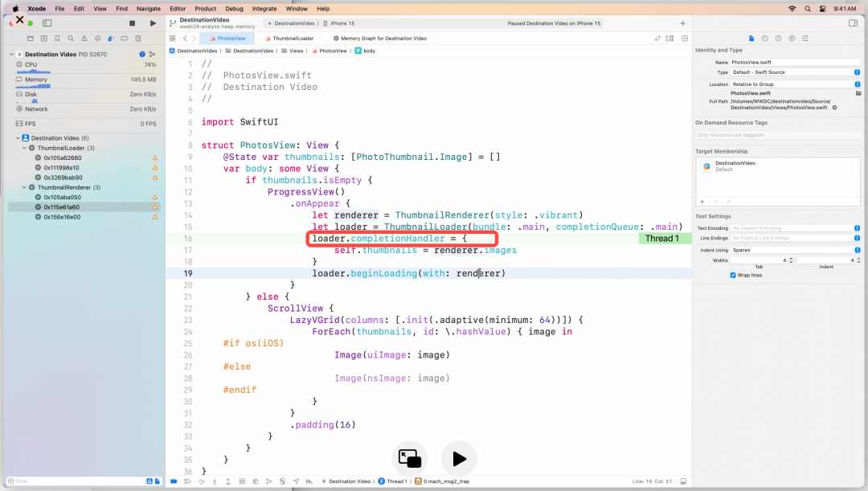Open the Bookmark navigator
Viewport: 868px width, 491px height.
click(57, 39)
